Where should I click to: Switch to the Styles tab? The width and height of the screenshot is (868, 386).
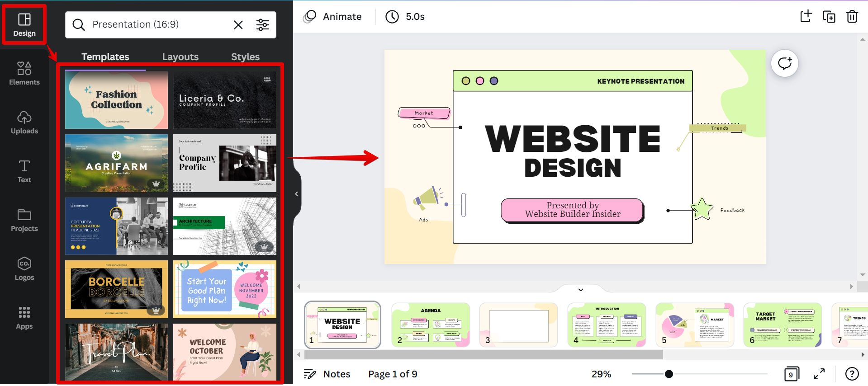click(x=245, y=57)
